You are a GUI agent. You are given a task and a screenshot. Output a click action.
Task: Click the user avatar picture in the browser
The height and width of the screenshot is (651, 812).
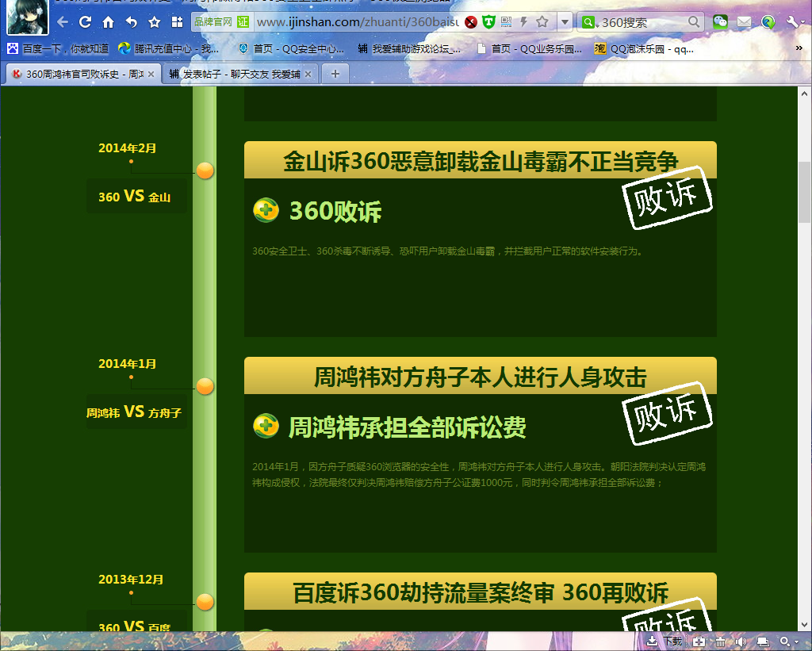click(28, 17)
